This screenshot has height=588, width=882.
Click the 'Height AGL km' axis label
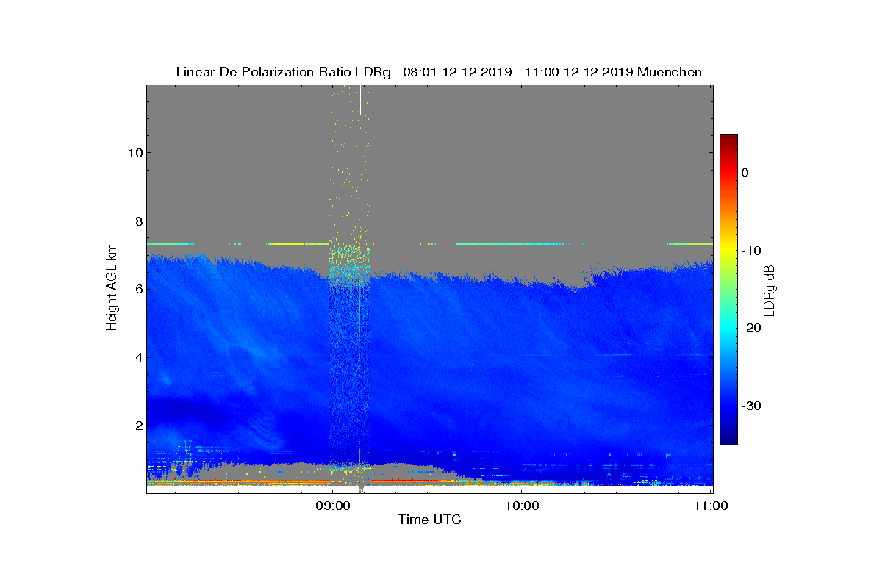[112, 288]
